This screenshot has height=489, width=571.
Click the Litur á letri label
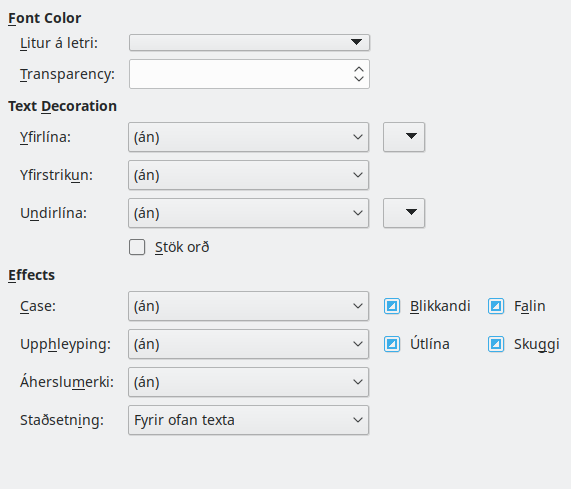pyautogui.click(x=59, y=43)
